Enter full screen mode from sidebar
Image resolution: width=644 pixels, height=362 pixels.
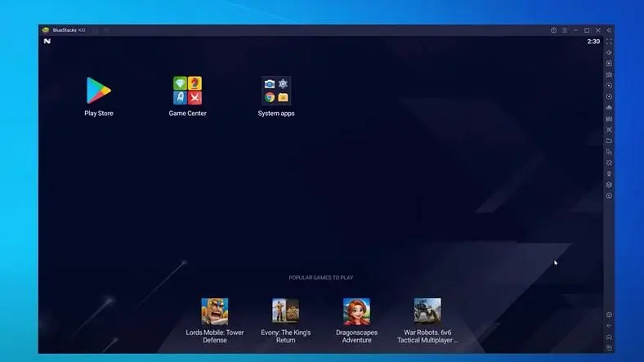click(x=609, y=42)
